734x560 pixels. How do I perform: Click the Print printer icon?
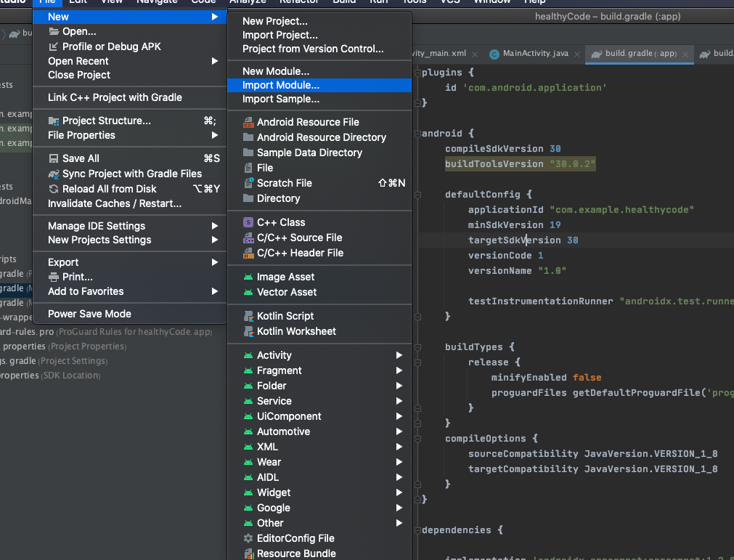54,277
